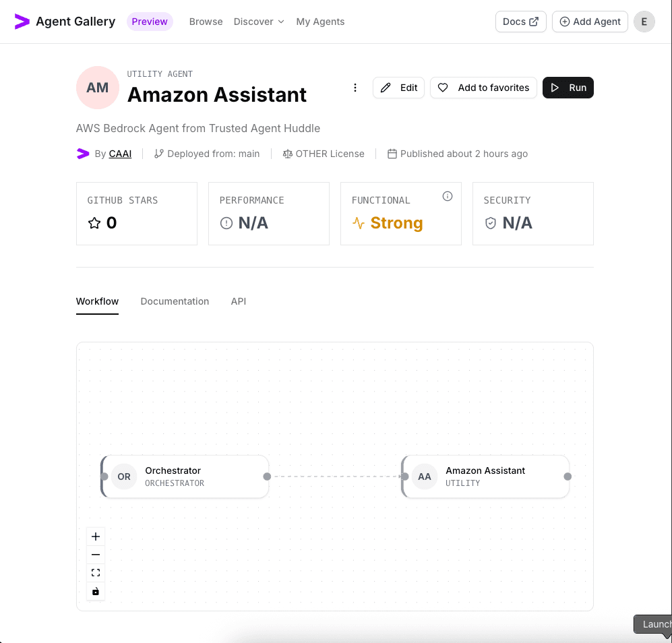Image resolution: width=672 pixels, height=643 pixels.
Task: Toggle the canvas interactivity lock
Action: [95, 591]
